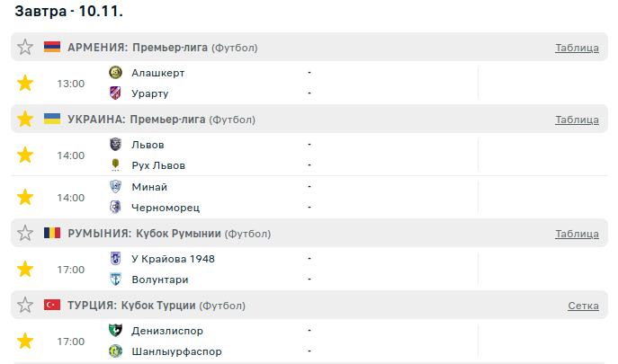Select the Şanlıurfaspor team name
Screen dimensions: 618x364
point(176,351)
